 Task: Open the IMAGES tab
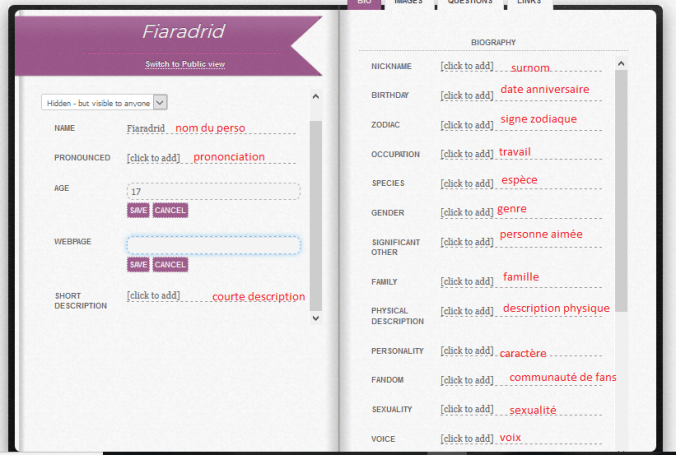pyautogui.click(x=408, y=3)
